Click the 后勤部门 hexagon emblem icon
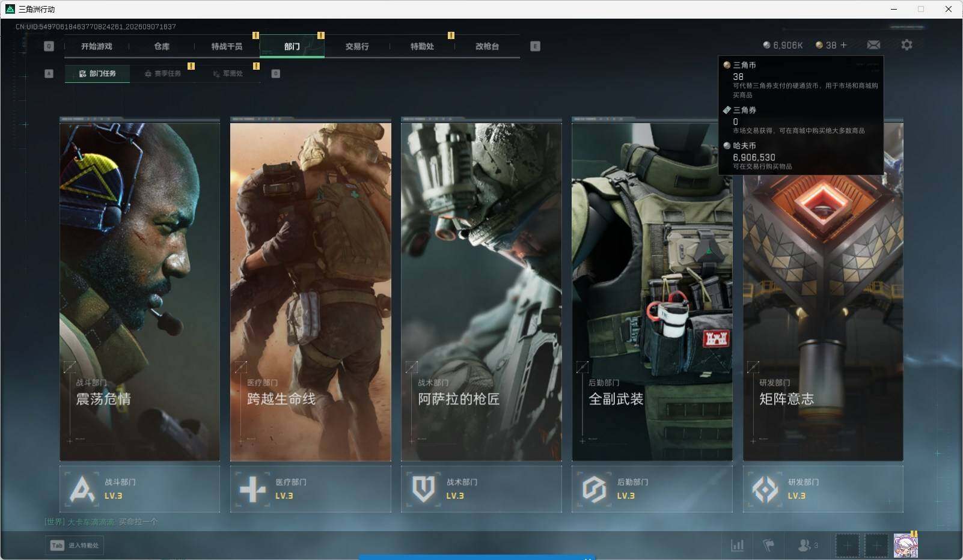This screenshot has height=560, width=963. pos(594,489)
